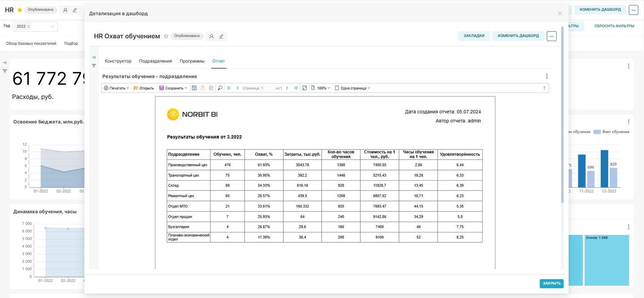
Task: Click the ЗАКРЫТЬ button
Action: 551,283
